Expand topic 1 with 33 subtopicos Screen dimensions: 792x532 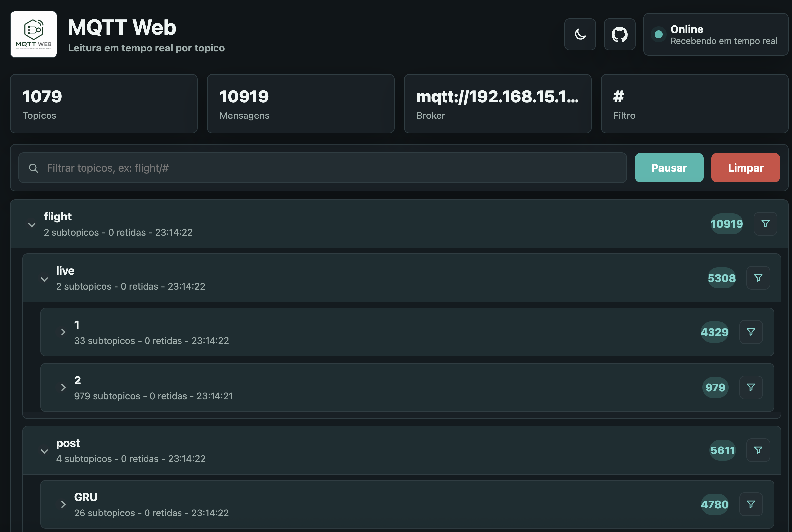(63, 332)
